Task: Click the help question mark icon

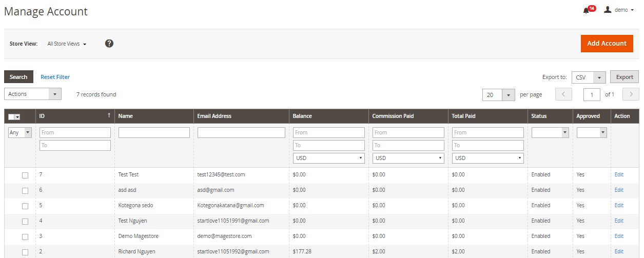Action: tap(109, 44)
